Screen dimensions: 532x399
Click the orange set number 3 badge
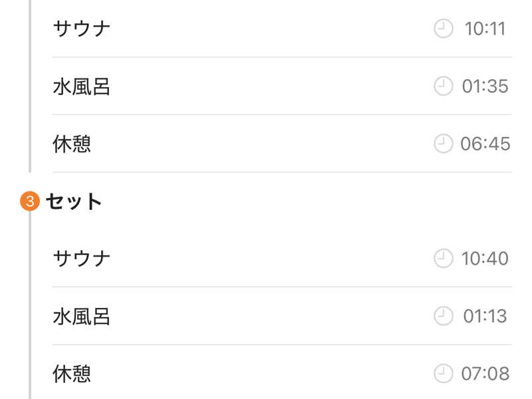(31, 201)
